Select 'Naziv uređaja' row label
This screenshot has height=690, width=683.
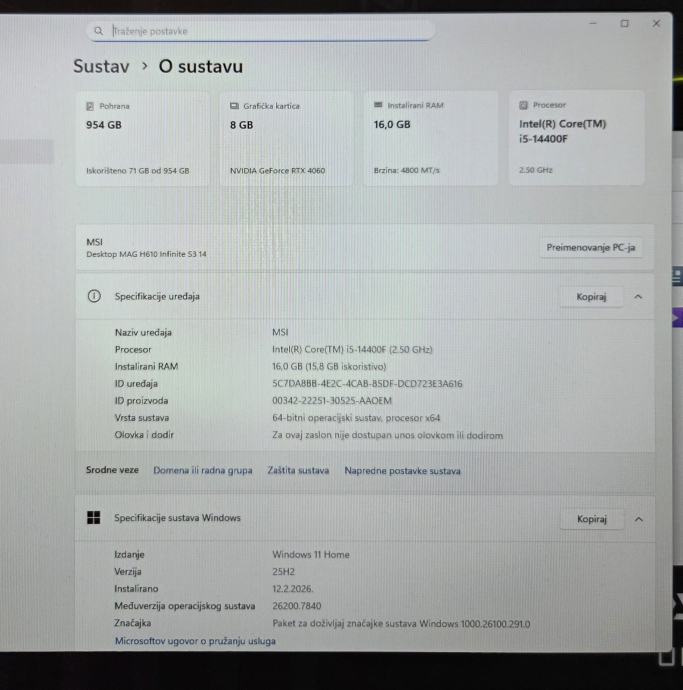[143, 332]
